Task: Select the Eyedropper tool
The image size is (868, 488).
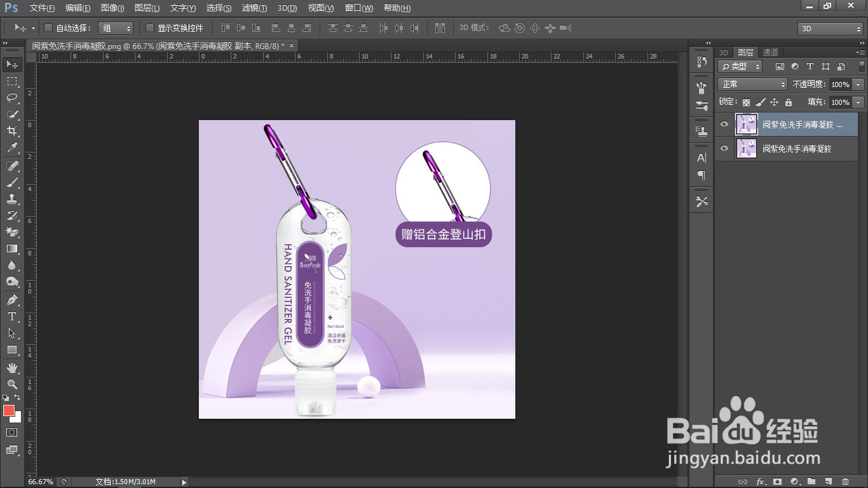Action: point(12,147)
